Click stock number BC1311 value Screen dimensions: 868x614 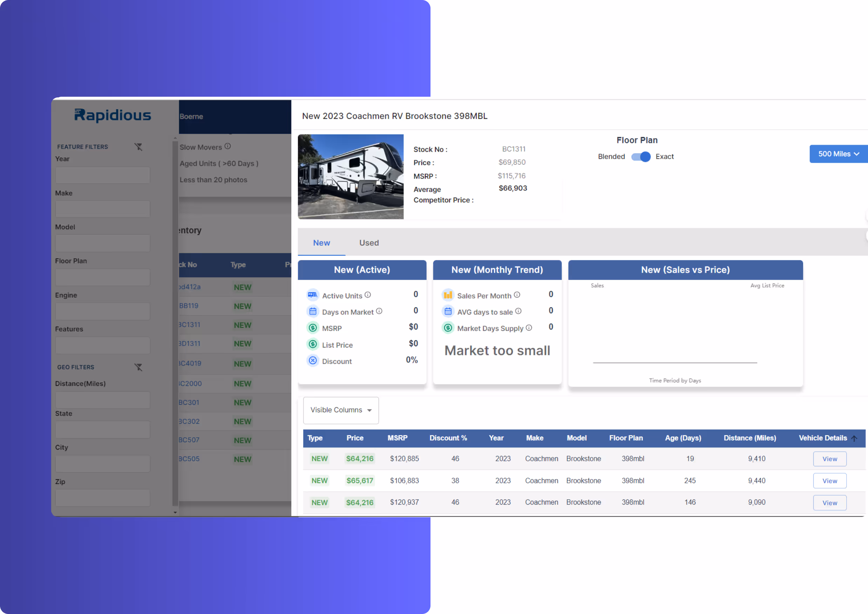514,149
